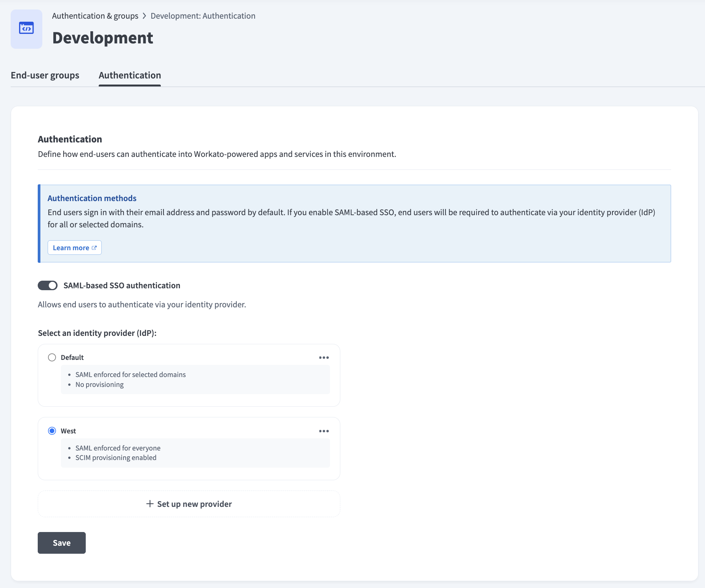Toggle SAML-based SSO authentication switch
This screenshot has height=588, width=705.
coord(48,286)
